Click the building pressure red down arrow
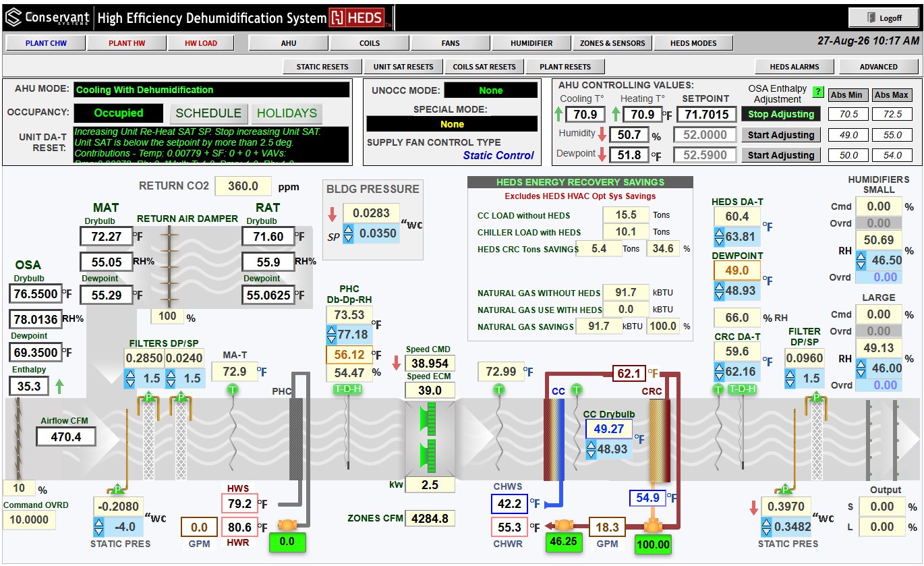Image resolution: width=924 pixels, height=566 pixels. tap(333, 214)
